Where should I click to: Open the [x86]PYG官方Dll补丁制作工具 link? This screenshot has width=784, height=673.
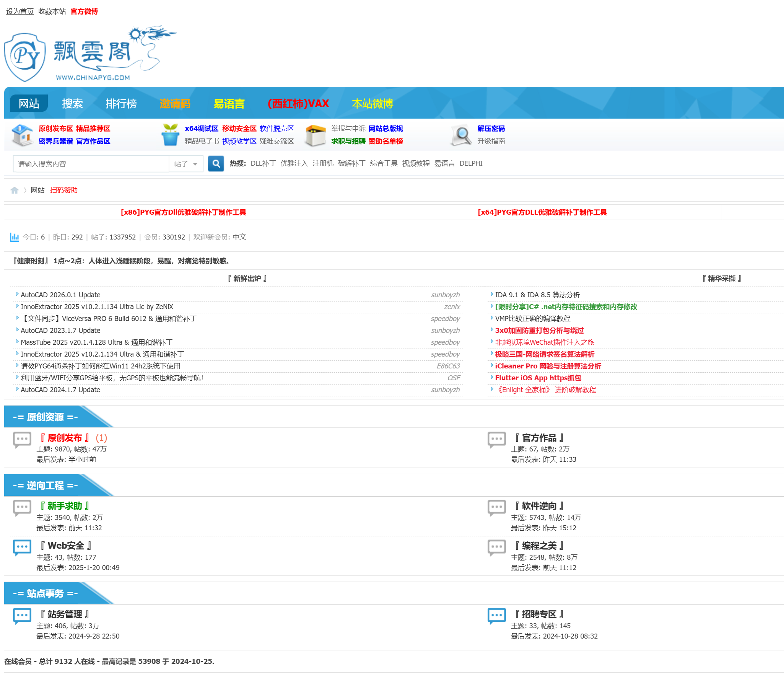point(183,212)
